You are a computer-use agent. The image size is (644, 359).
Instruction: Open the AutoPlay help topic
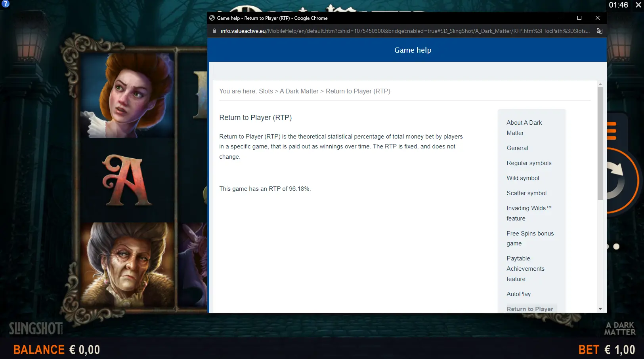(518, 294)
